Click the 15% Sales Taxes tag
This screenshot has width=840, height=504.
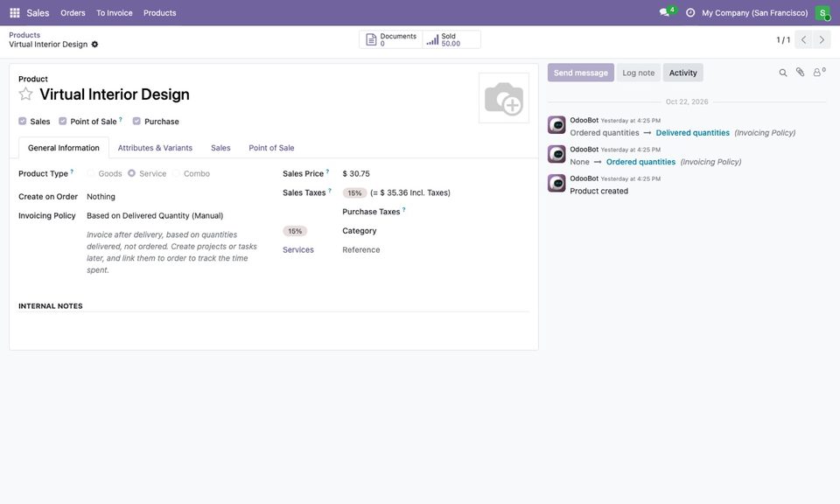[354, 192]
